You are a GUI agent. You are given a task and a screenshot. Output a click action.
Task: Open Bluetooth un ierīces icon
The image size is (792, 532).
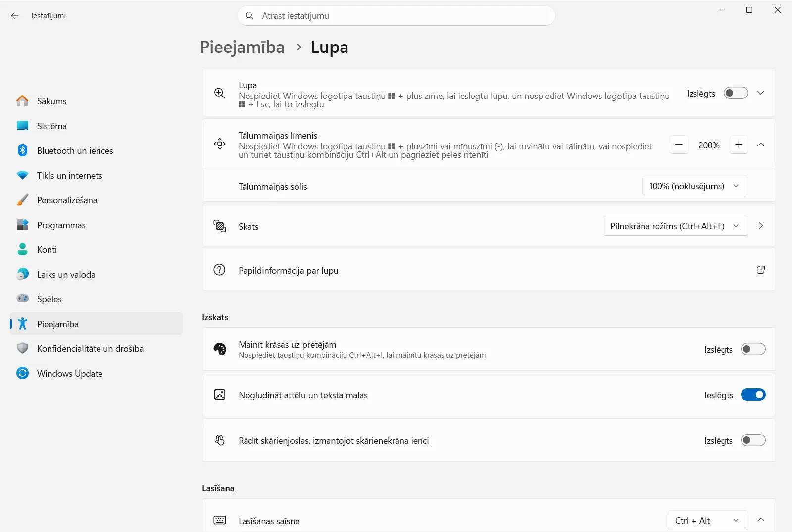click(x=22, y=150)
